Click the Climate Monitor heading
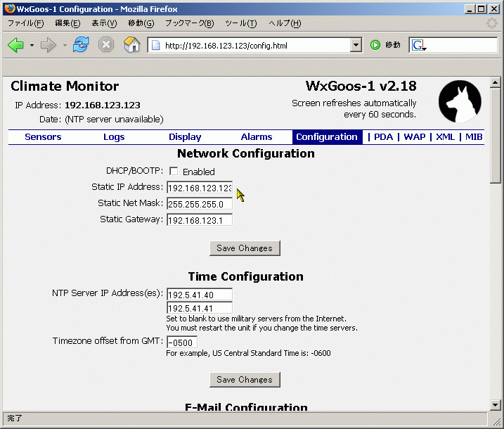 (65, 87)
